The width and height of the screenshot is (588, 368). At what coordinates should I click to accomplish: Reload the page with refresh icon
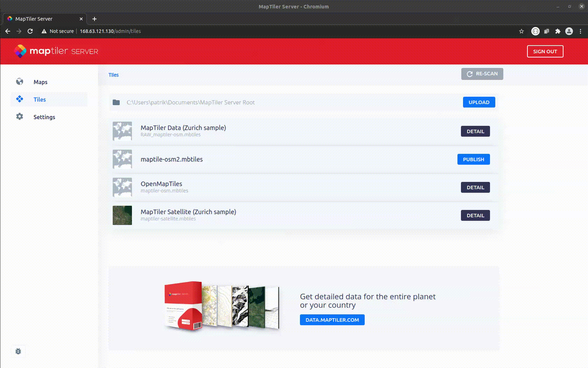30,31
